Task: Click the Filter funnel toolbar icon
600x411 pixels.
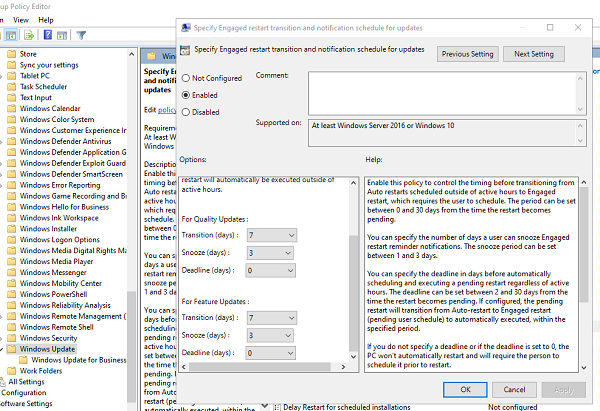Action: [x=81, y=35]
